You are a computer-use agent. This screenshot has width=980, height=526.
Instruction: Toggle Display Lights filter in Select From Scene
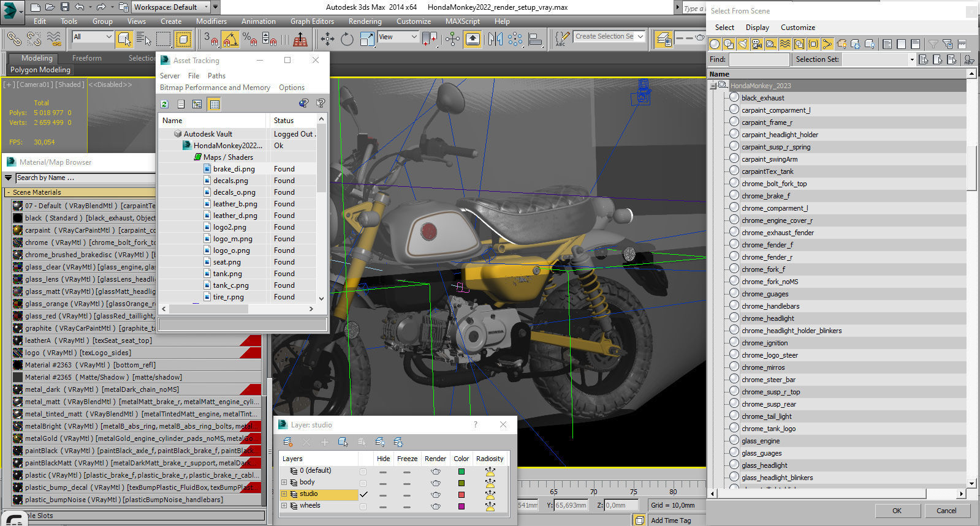[x=743, y=44]
